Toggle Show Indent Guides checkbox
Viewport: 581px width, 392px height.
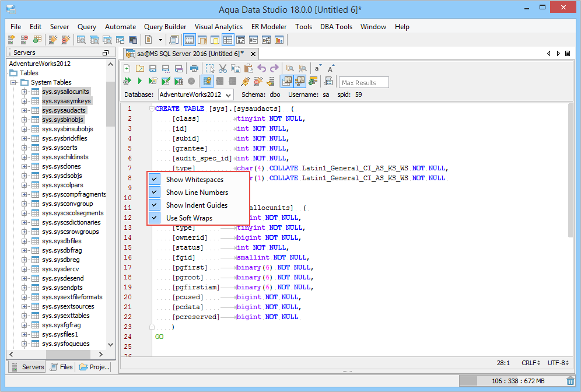click(155, 205)
